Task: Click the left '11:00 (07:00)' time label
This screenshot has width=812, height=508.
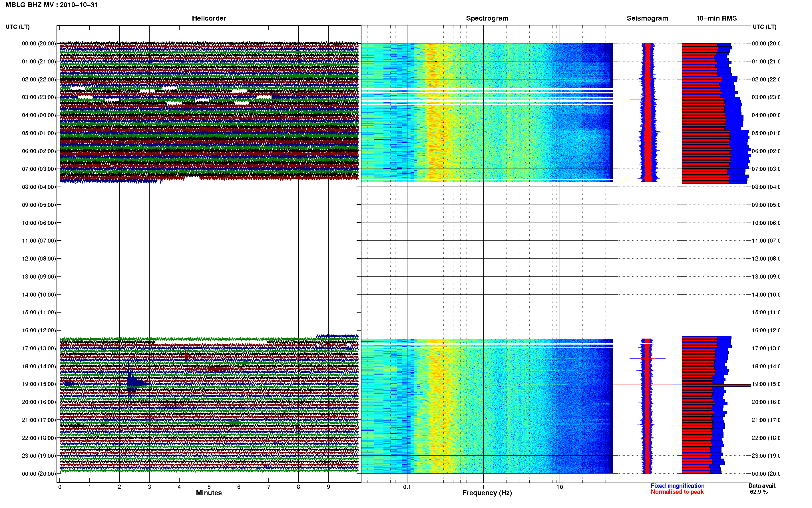Action: (39, 241)
